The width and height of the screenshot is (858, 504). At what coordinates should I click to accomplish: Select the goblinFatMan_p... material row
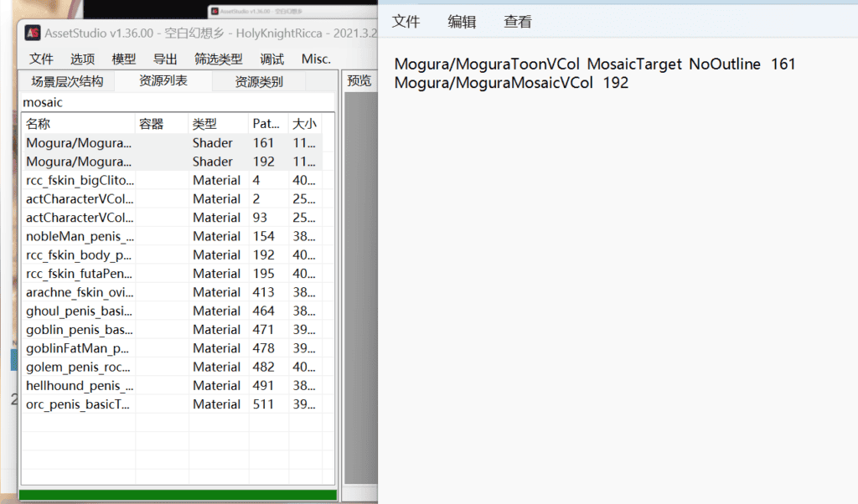(x=173, y=348)
